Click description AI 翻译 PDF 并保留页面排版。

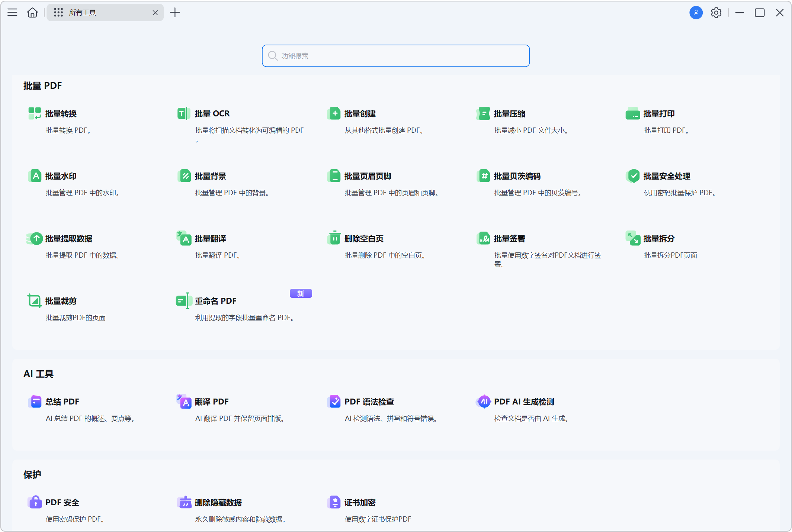[x=240, y=419]
